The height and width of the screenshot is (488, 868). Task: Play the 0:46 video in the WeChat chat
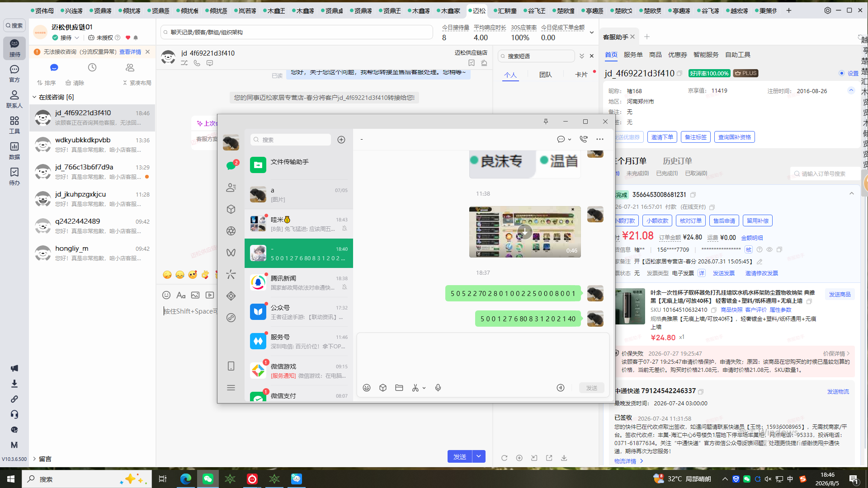[525, 232]
